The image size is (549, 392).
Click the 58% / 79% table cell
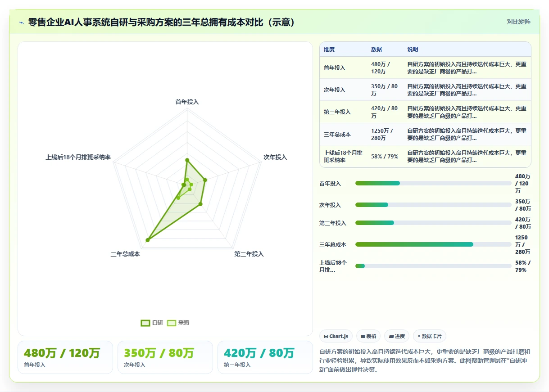click(x=385, y=156)
